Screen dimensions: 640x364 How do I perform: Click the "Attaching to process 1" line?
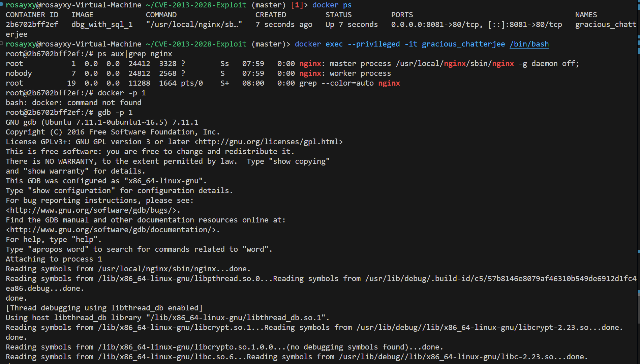tap(54, 259)
